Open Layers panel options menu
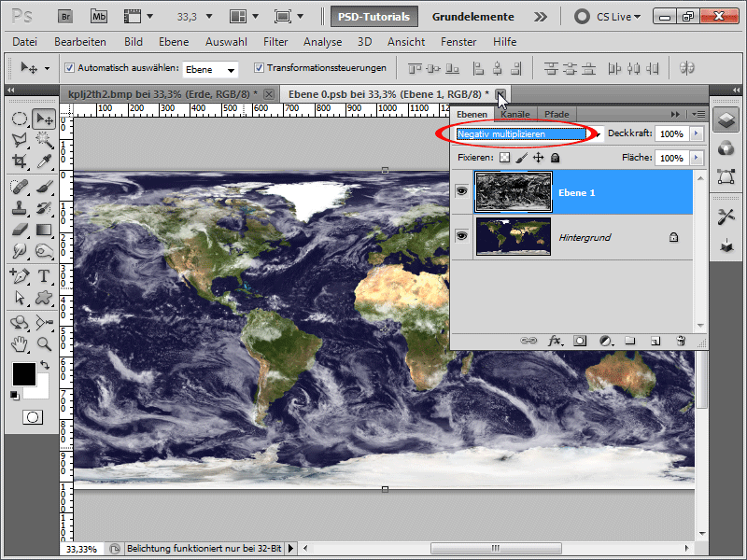This screenshot has height=560, width=747. point(698,114)
